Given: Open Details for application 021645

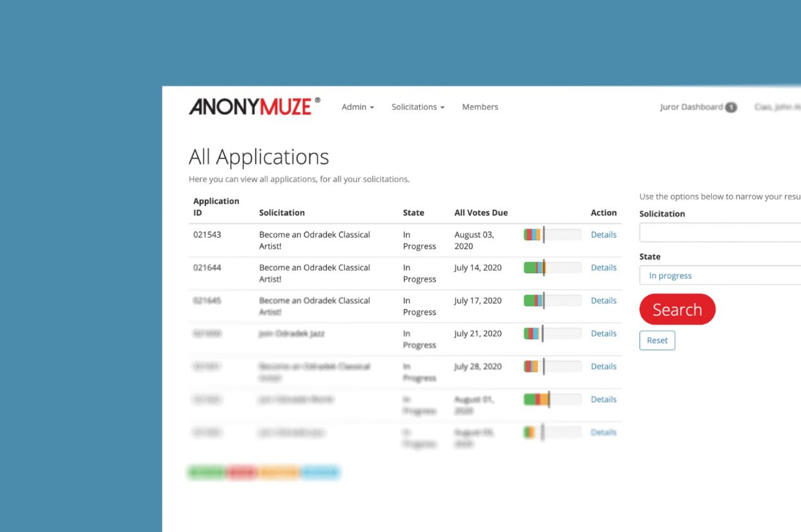Looking at the screenshot, I should pos(603,301).
